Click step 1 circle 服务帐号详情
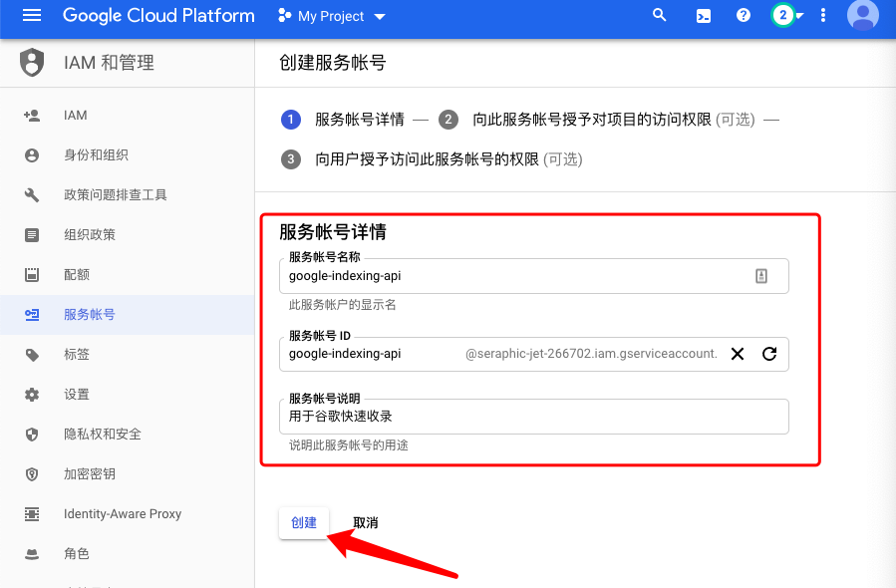The width and height of the screenshot is (896, 588). (291, 120)
